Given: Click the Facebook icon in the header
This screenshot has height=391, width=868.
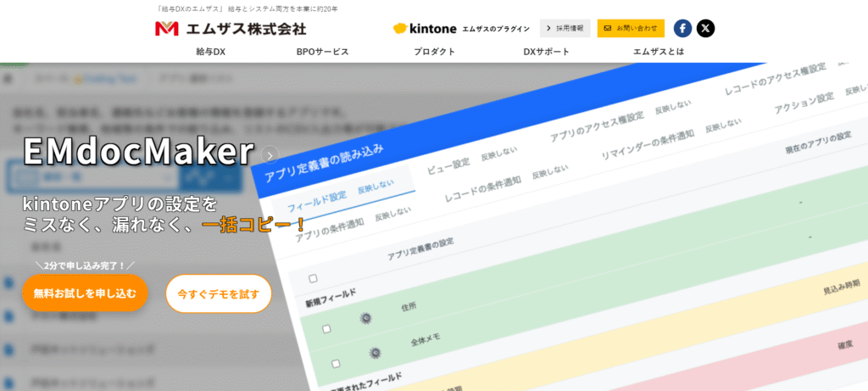Looking at the screenshot, I should 682,28.
